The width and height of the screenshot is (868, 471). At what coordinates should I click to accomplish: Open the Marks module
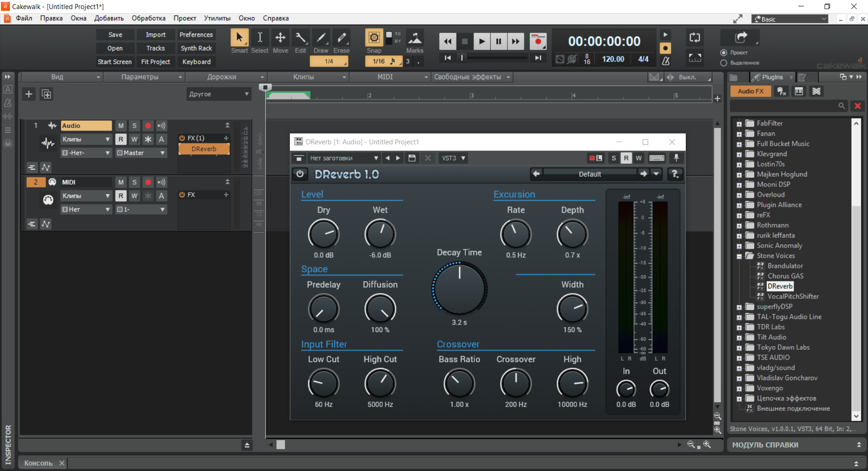click(415, 38)
